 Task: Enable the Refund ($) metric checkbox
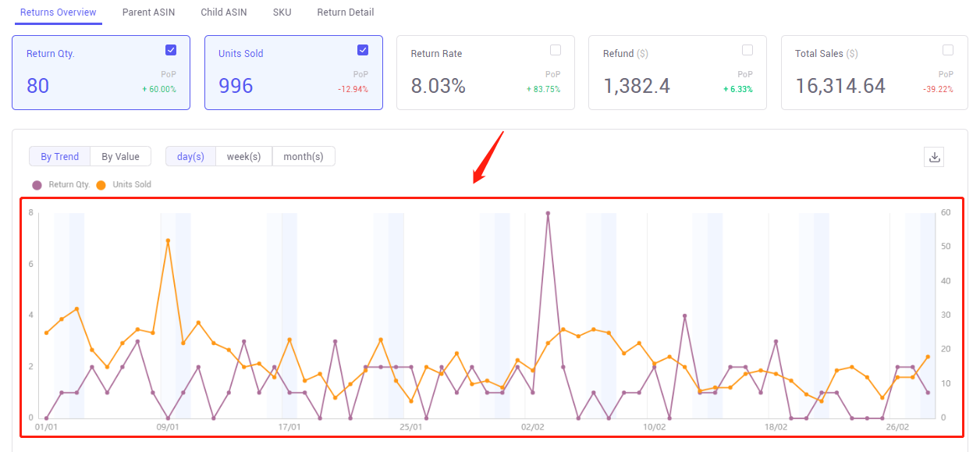pos(747,49)
